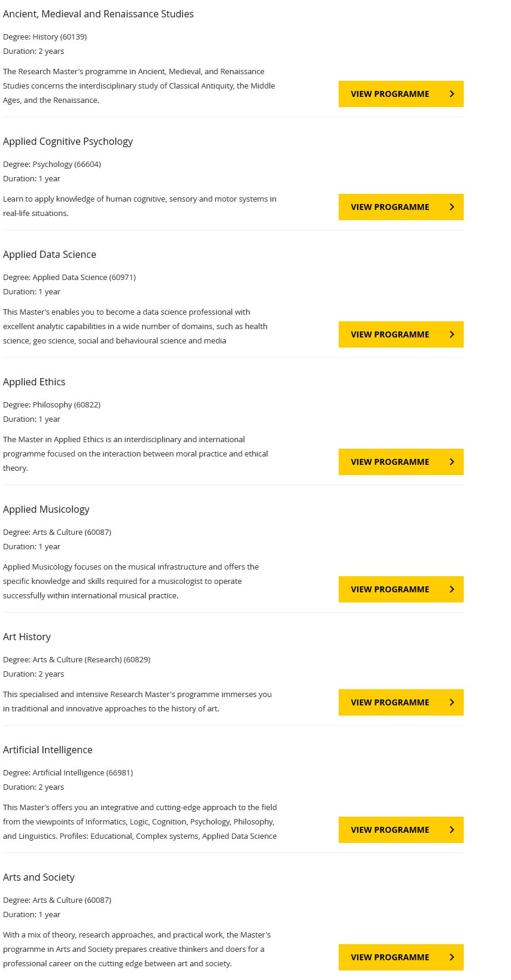View programme for Art History
Screen dimensions: 511x980
(401, 702)
